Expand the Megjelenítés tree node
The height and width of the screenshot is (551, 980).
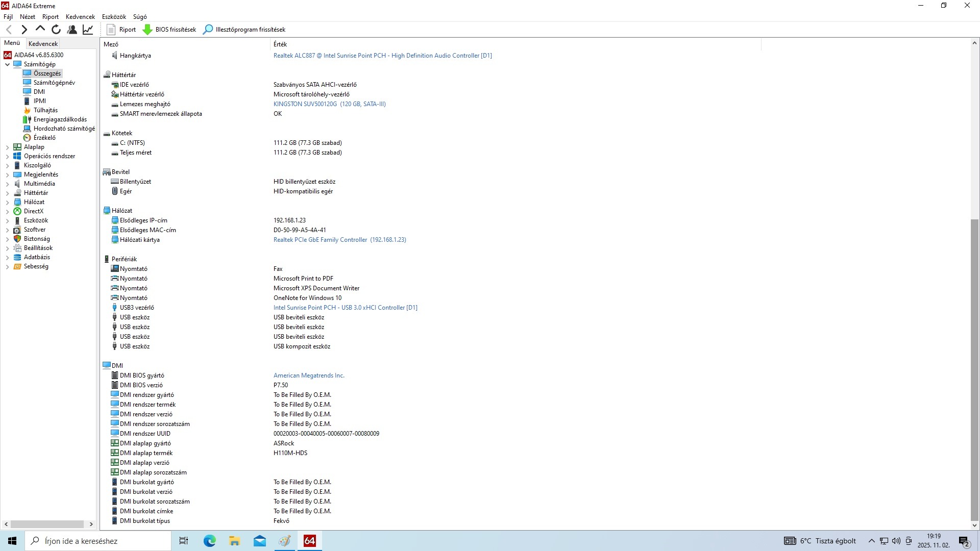click(7, 174)
